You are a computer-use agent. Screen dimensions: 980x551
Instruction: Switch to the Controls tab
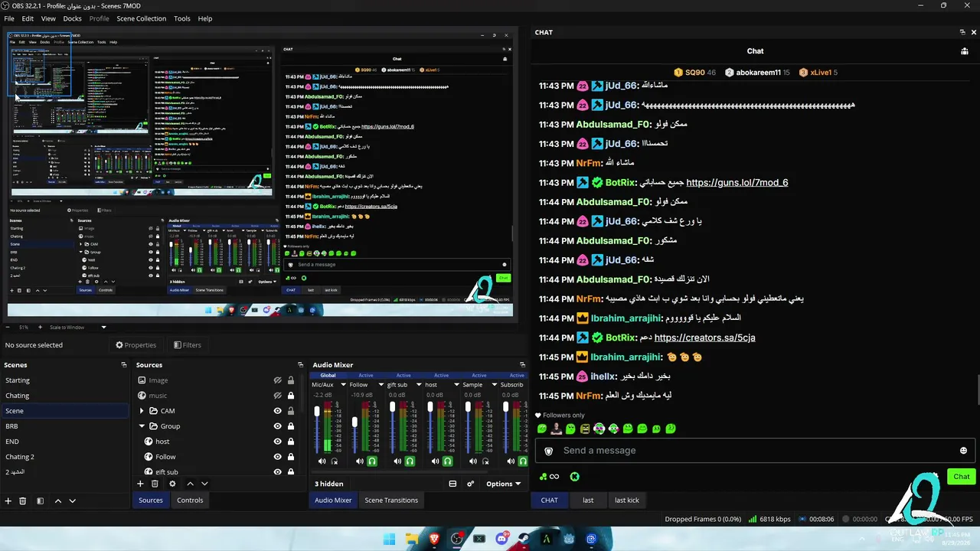pyautogui.click(x=190, y=500)
